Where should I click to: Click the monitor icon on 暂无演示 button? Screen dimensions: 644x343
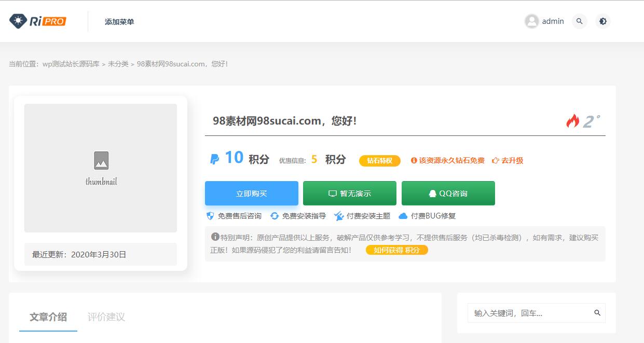tap(332, 193)
